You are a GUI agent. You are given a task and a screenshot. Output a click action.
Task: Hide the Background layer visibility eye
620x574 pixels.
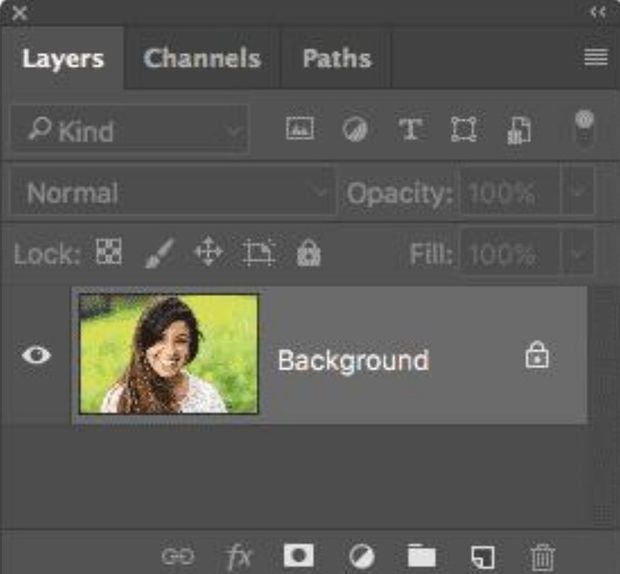tap(37, 355)
